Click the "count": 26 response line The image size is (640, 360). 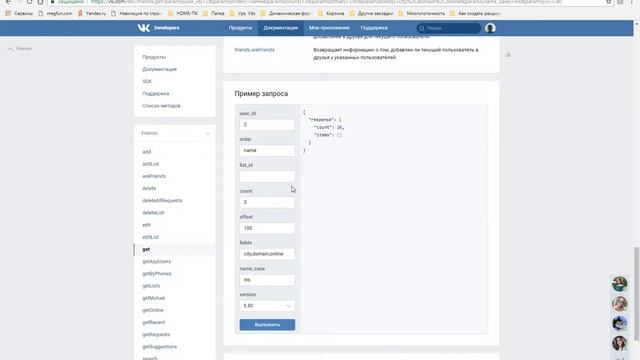(x=329, y=127)
